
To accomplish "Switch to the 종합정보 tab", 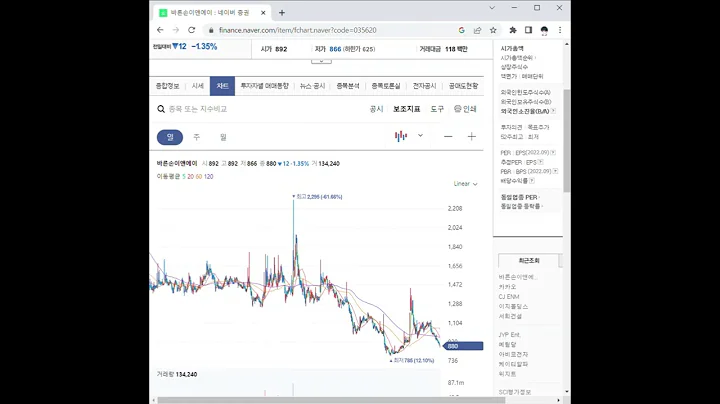I will (x=167, y=86).
